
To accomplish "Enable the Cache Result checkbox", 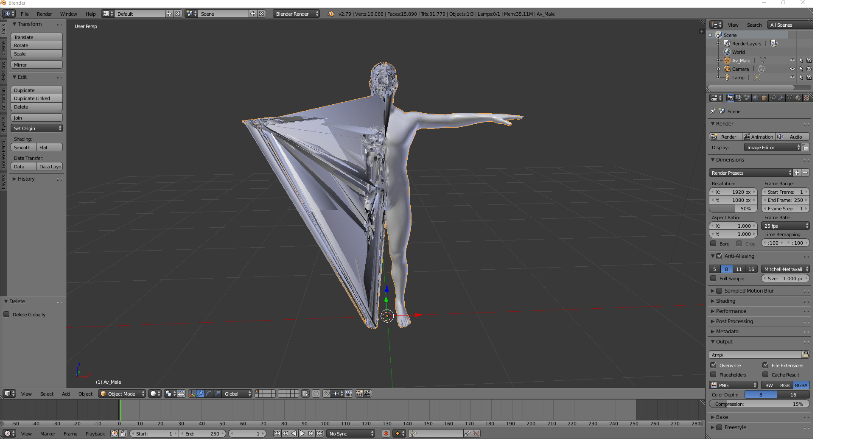I will (765, 374).
